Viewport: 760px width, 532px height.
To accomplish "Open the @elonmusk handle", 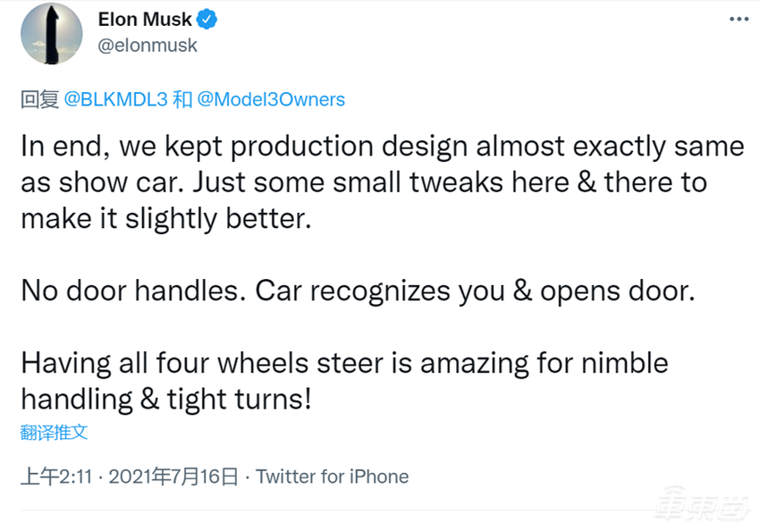I will (x=148, y=44).
